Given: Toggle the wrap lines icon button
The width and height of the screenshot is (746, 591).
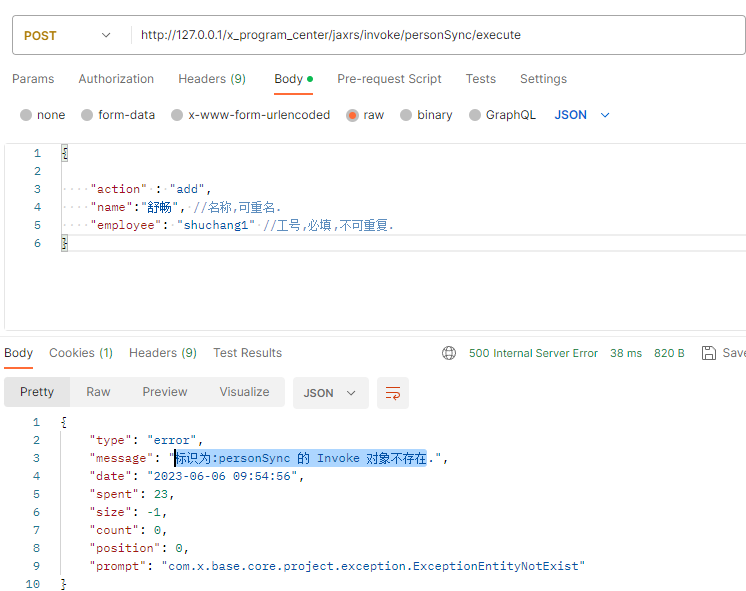Looking at the screenshot, I should (x=393, y=393).
